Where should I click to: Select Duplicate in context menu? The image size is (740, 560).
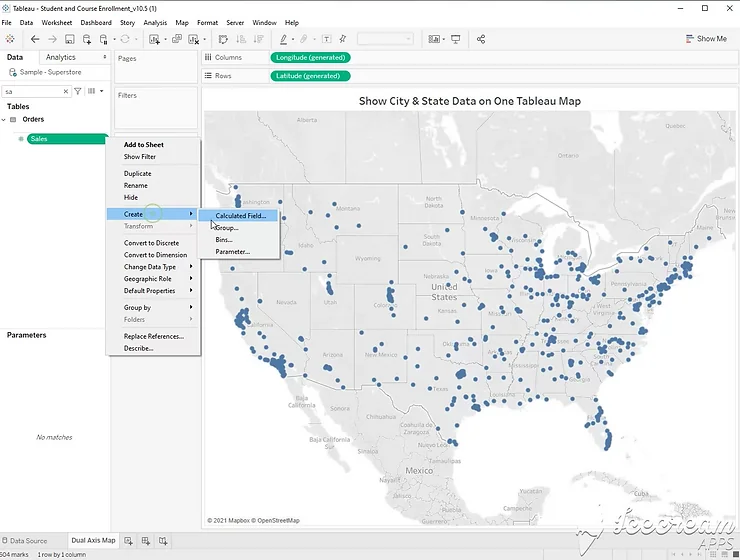(x=153, y=174)
